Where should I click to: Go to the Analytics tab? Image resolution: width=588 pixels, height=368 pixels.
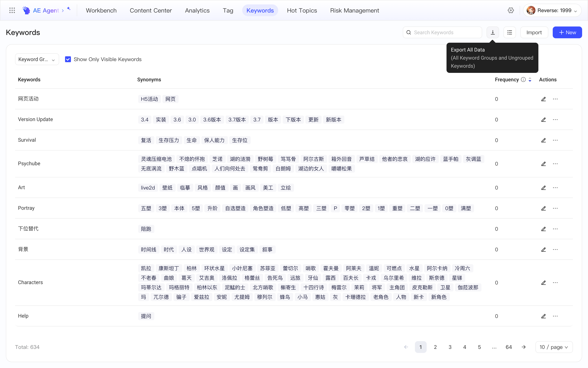pos(197,10)
